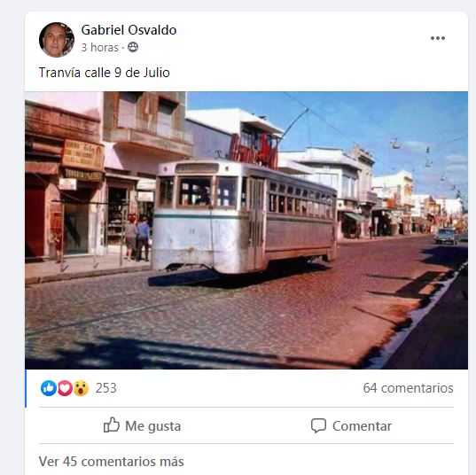Click the blue like reaction icon
The width and height of the screenshot is (476, 475).
click(x=48, y=388)
